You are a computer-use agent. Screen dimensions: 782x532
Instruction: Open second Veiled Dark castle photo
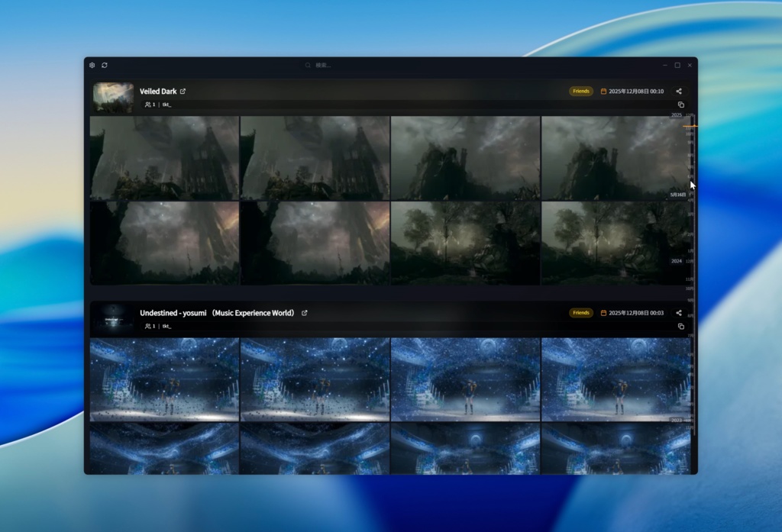pyautogui.click(x=315, y=158)
